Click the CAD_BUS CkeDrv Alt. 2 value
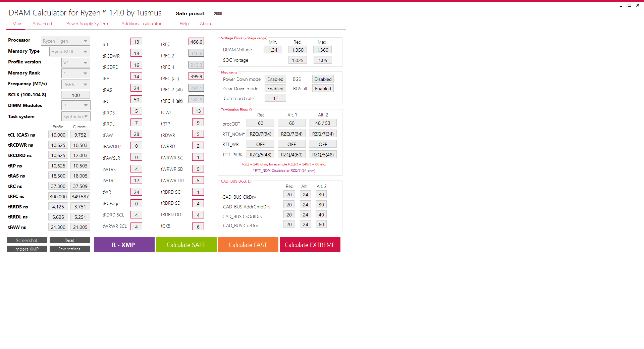The width and height of the screenshot is (644, 349). [321, 225]
